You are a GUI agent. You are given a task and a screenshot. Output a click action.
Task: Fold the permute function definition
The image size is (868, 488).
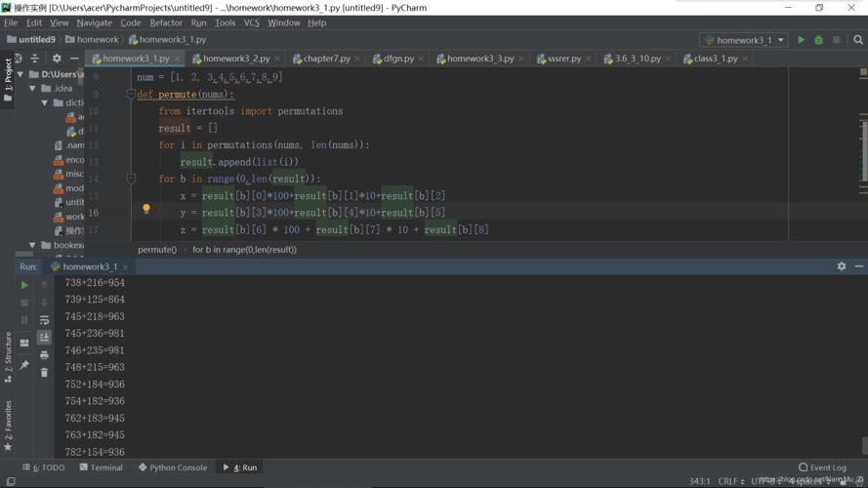click(x=130, y=95)
